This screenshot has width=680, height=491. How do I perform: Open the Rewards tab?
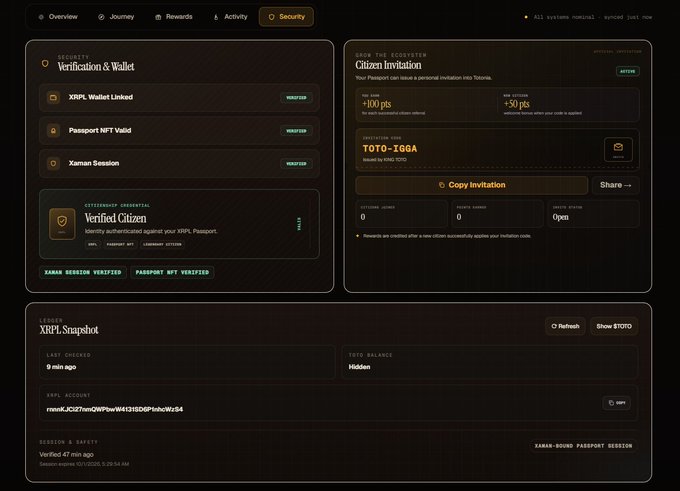(173, 17)
